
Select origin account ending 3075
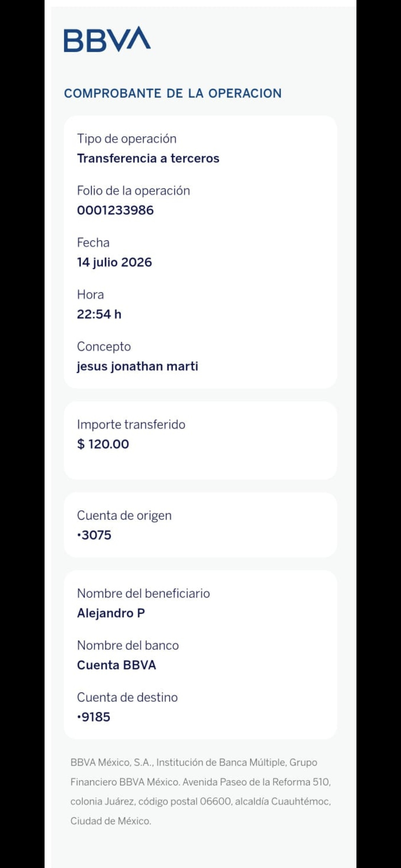click(x=94, y=535)
